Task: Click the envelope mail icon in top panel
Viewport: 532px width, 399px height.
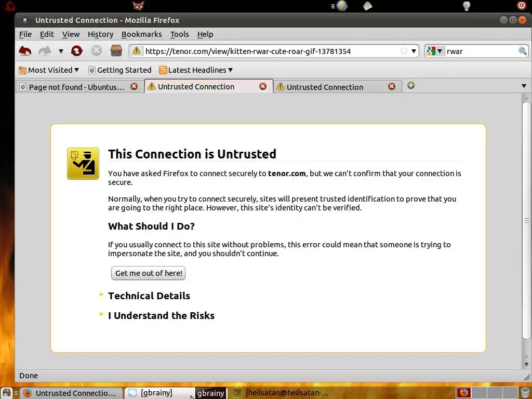Action: click(x=367, y=6)
